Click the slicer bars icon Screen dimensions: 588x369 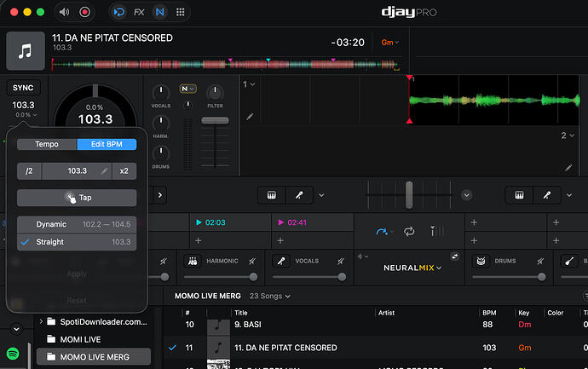[x=437, y=232]
